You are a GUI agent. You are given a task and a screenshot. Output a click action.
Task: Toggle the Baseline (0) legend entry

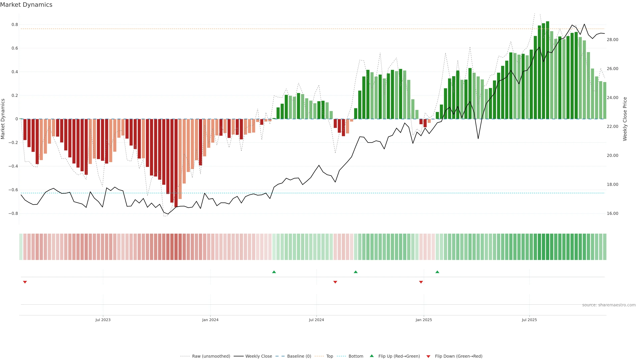(x=299, y=356)
